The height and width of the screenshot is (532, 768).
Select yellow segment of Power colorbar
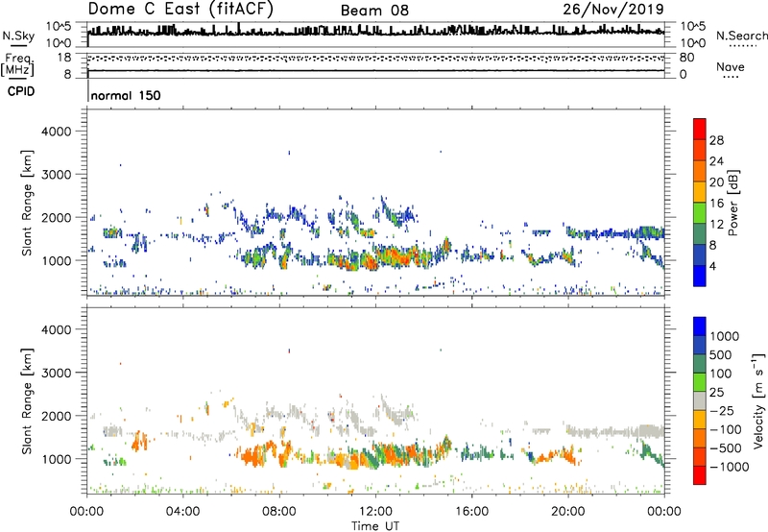click(700, 192)
